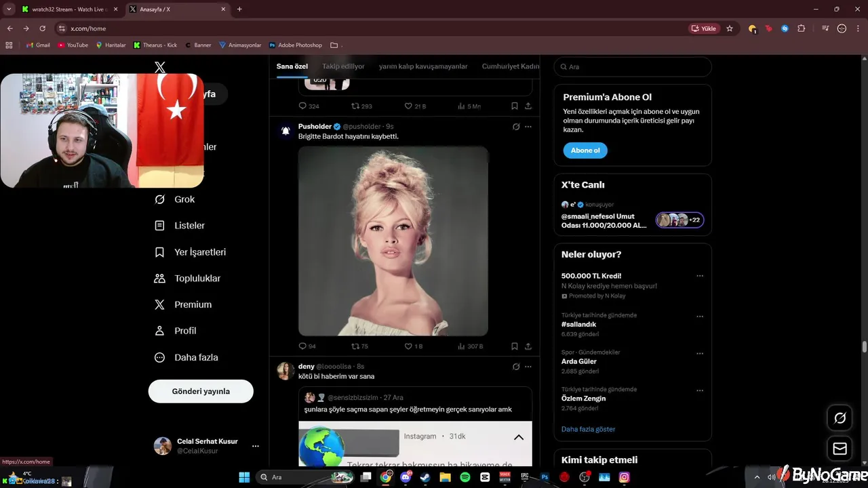The width and height of the screenshot is (868, 488).
Task: Open a new browser tab
Action: click(x=239, y=9)
